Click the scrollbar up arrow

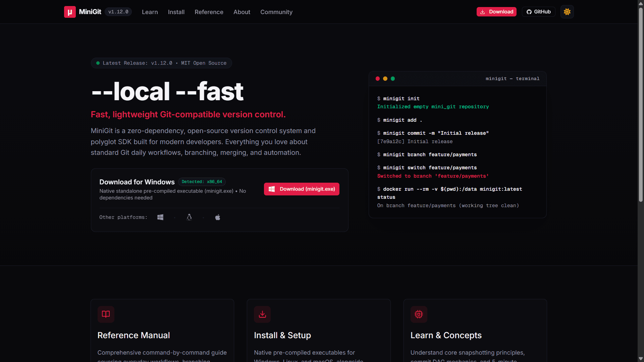641,3
